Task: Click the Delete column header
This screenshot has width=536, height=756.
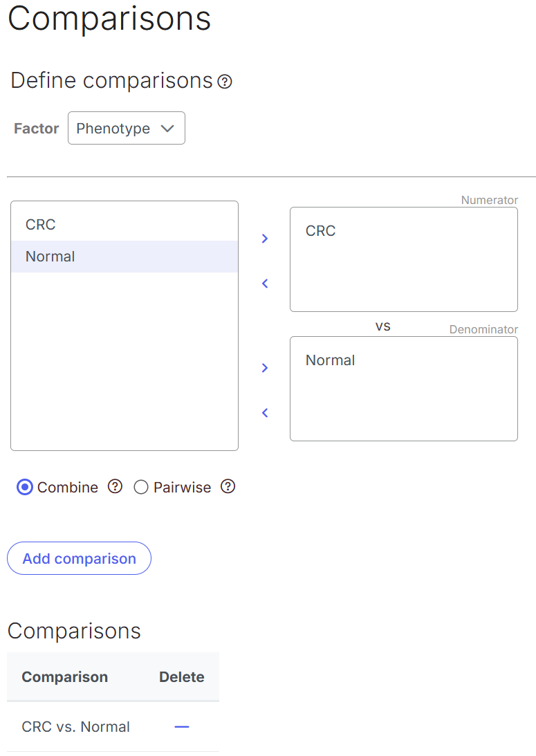Action: (182, 677)
